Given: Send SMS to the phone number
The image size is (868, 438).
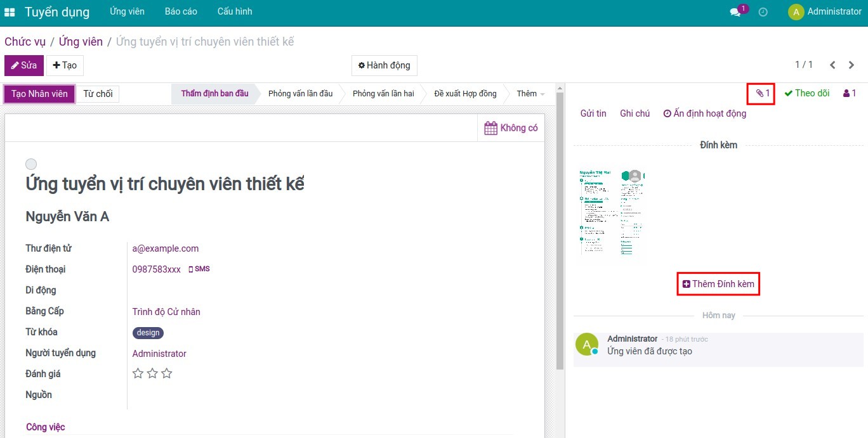Looking at the screenshot, I should [199, 269].
